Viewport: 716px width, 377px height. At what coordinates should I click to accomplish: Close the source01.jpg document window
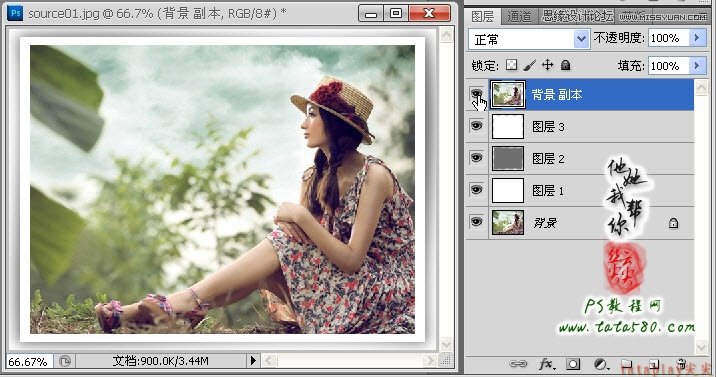(430, 13)
